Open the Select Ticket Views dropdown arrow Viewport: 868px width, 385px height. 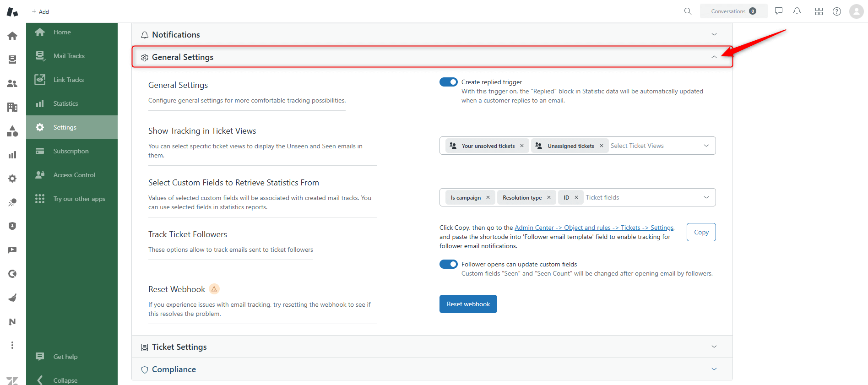click(x=706, y=146)
